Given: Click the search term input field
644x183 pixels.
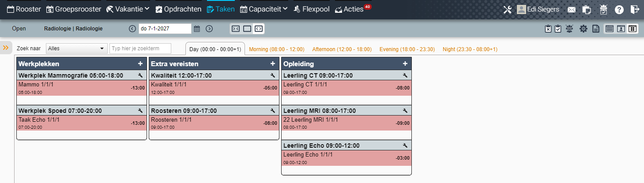Looking at the screenshot, I should (140, 48).
